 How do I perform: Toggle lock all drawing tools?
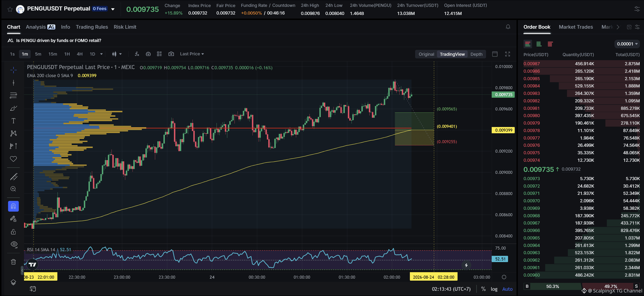coord(14,232)
